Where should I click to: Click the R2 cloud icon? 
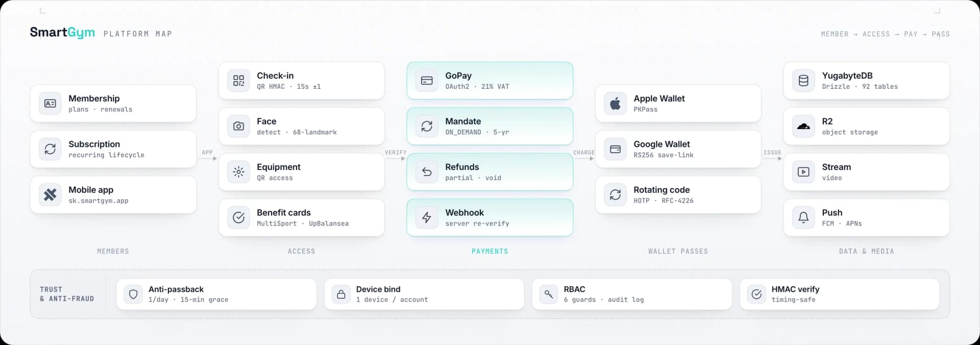coord(803,126)
